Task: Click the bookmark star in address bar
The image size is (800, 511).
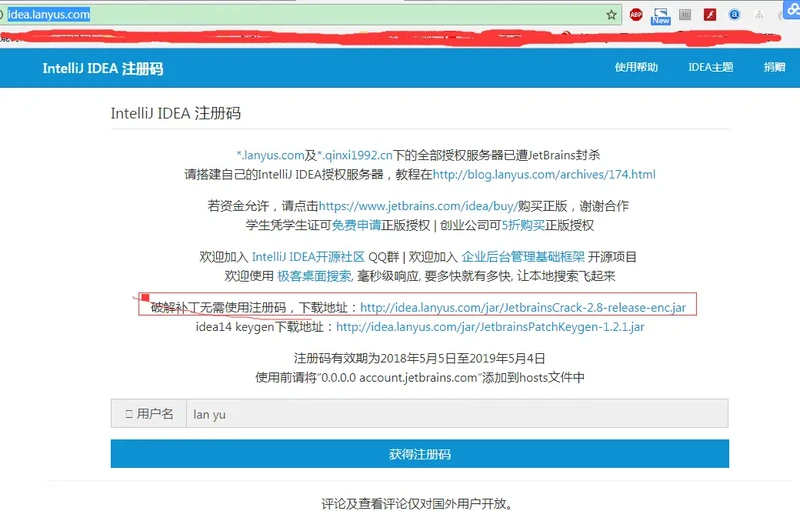Action: (x=611, y=15)
